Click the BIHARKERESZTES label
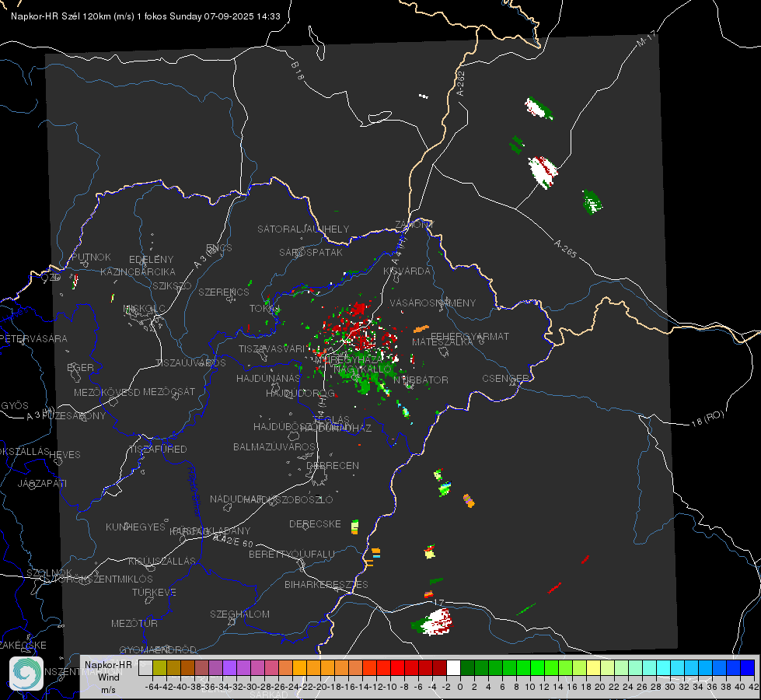The width and height of the screenshot is (761, 700). pyautogui.click(x=326, y=584)
